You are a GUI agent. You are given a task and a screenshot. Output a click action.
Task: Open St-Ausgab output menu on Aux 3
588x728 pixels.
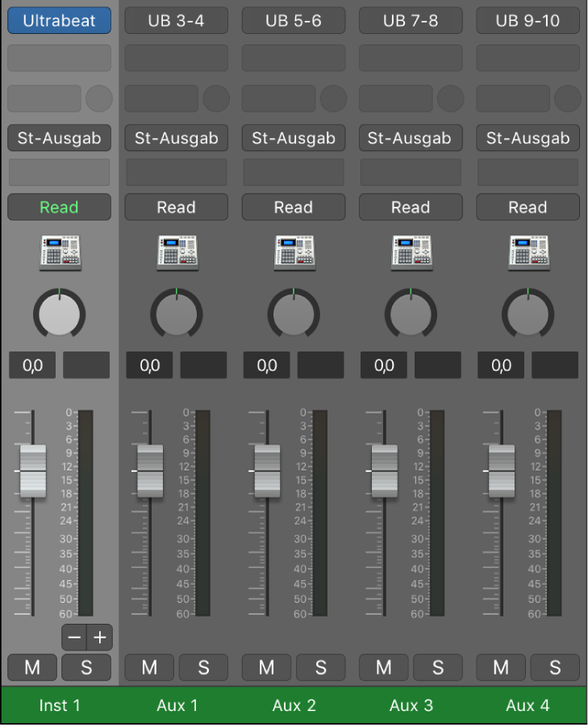click(x=411, y=138)
